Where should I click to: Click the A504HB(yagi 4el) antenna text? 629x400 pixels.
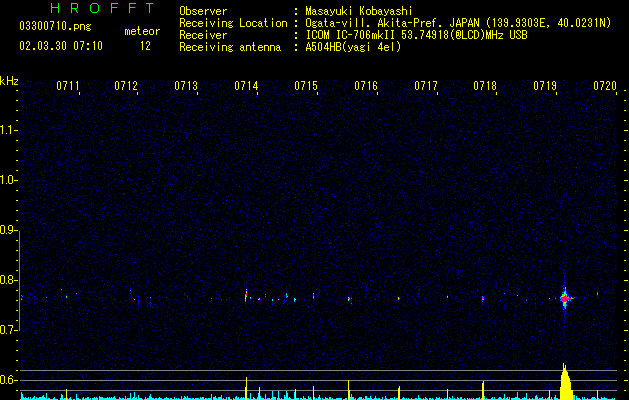pos(353,47)
